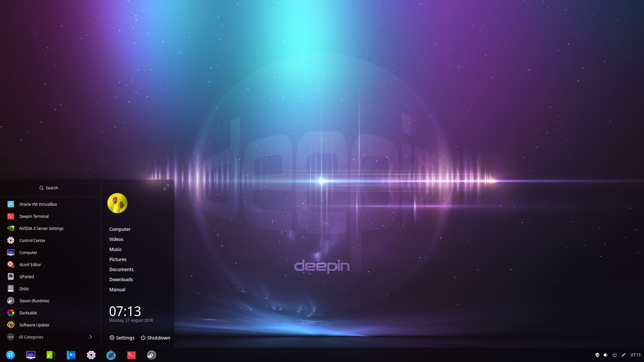Open the blue movie player dock icon

coord(71,355)
